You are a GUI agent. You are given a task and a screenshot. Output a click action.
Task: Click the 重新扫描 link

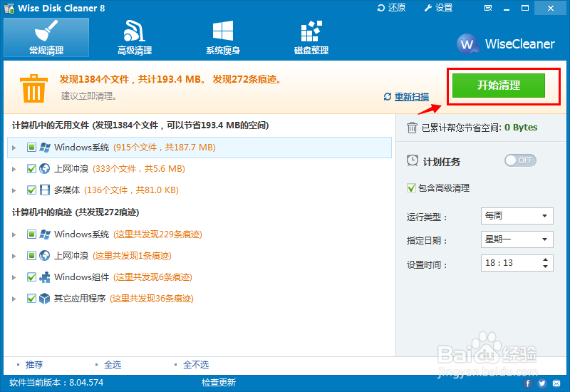(412, 97)
